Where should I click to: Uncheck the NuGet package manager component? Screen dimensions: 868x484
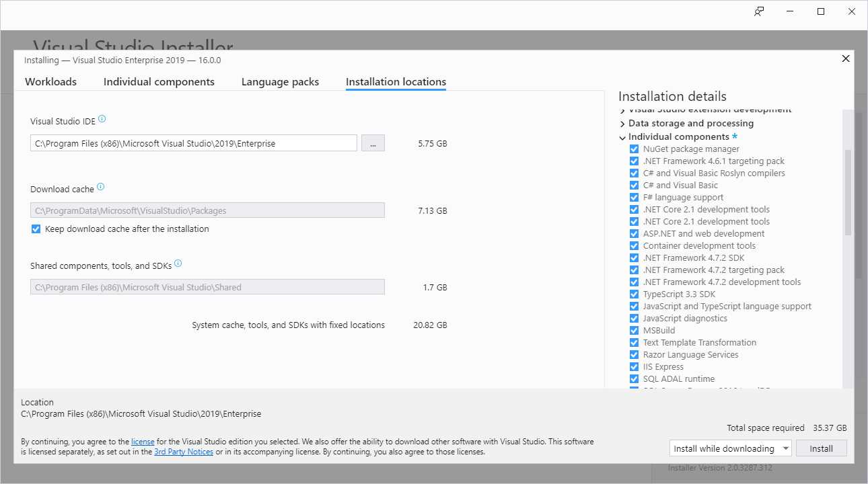coord(633,149)
